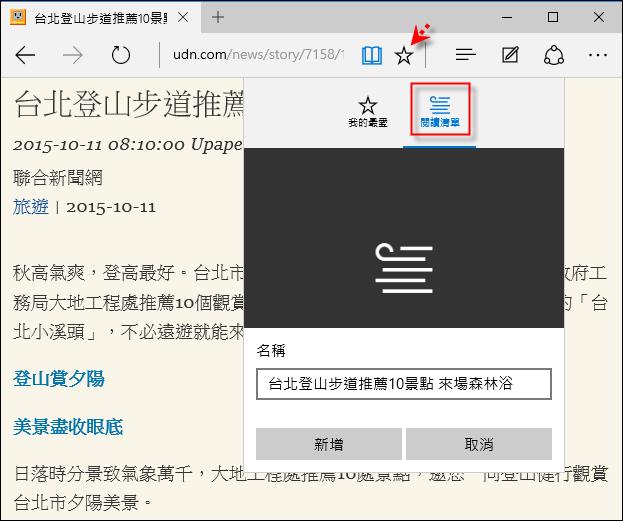Minimize the Edge browser window
Viewport: 623px width, 521px height.
tap(507, 17)
